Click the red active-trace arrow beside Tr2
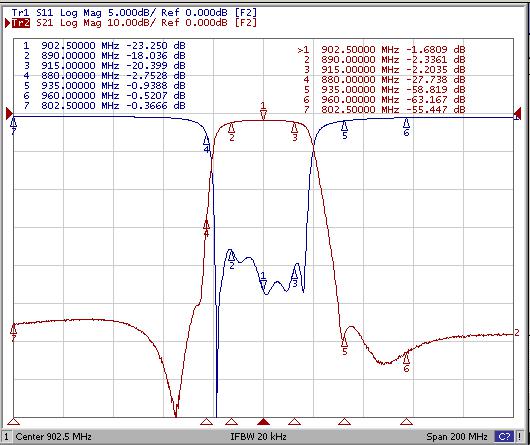 point(7,23)
